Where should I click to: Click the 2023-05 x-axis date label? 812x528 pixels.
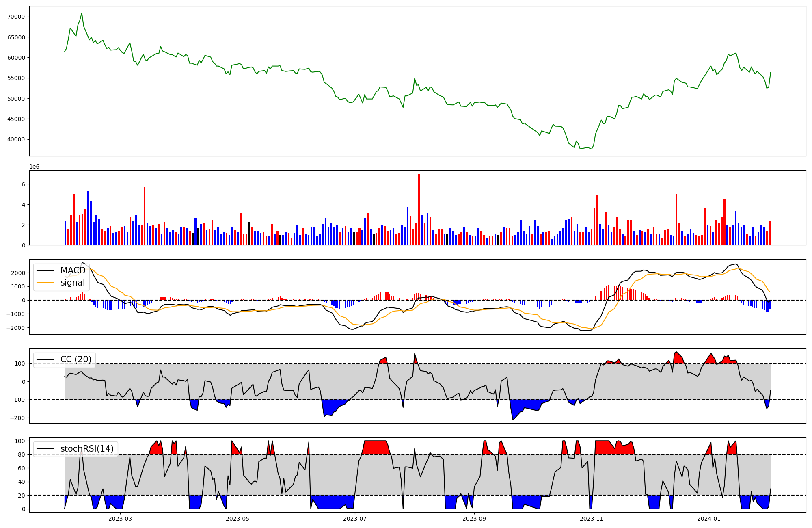pos(238,519)
